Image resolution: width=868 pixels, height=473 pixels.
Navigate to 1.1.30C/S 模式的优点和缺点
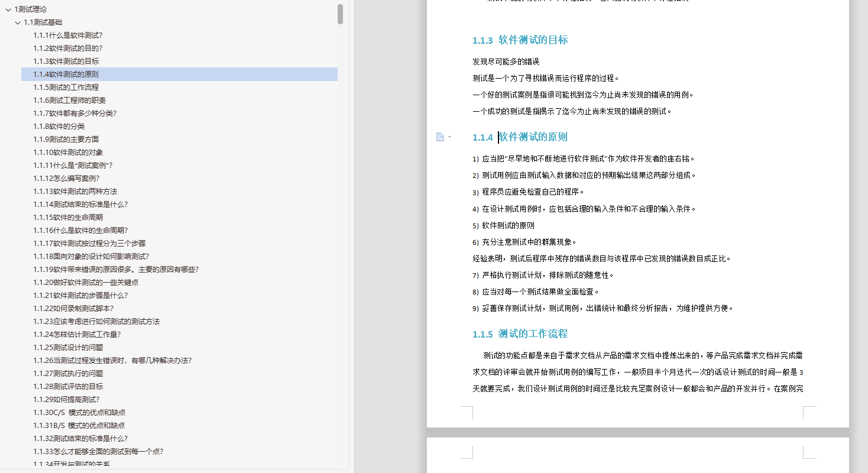pos(79,413)
